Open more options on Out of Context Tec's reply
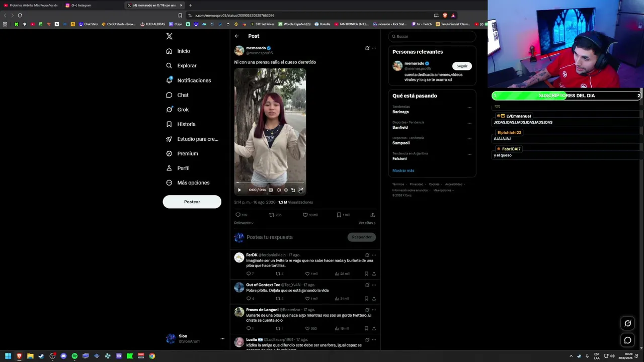 [374, 285]
